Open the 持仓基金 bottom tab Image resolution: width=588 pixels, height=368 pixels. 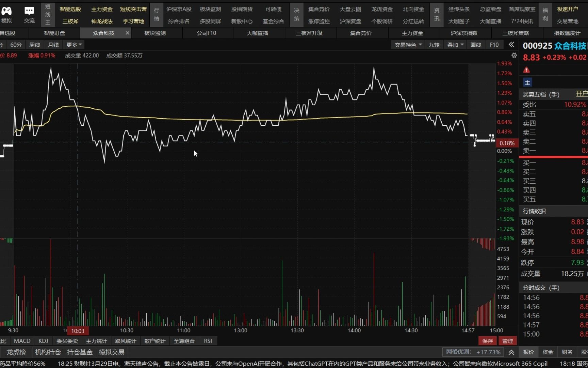(x=80, y=352)
